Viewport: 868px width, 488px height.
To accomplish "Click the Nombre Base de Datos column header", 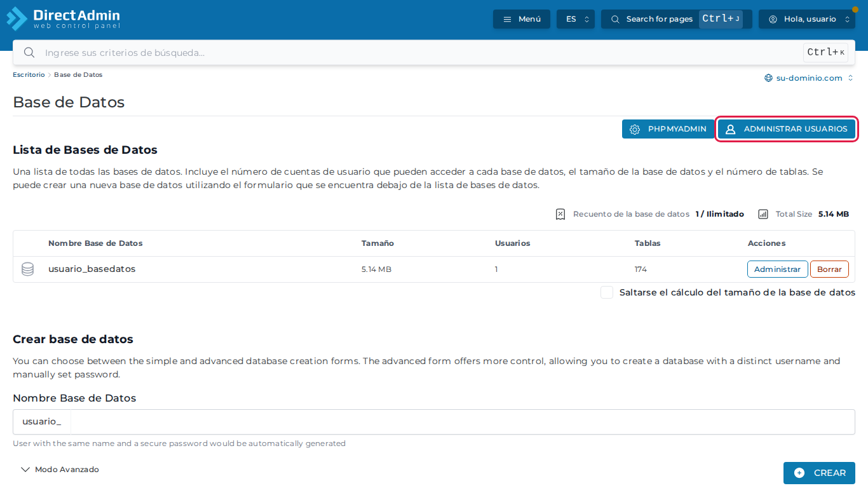I will coord(95,243).
